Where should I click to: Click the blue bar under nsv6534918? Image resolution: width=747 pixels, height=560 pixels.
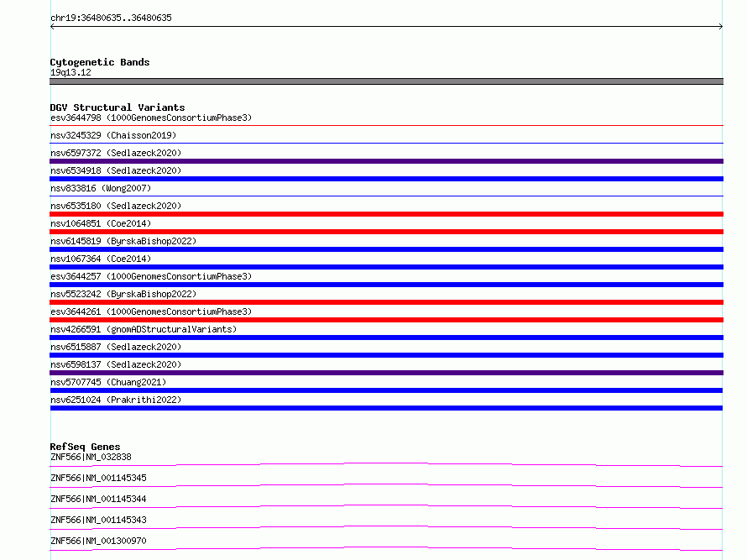point(386,179)
